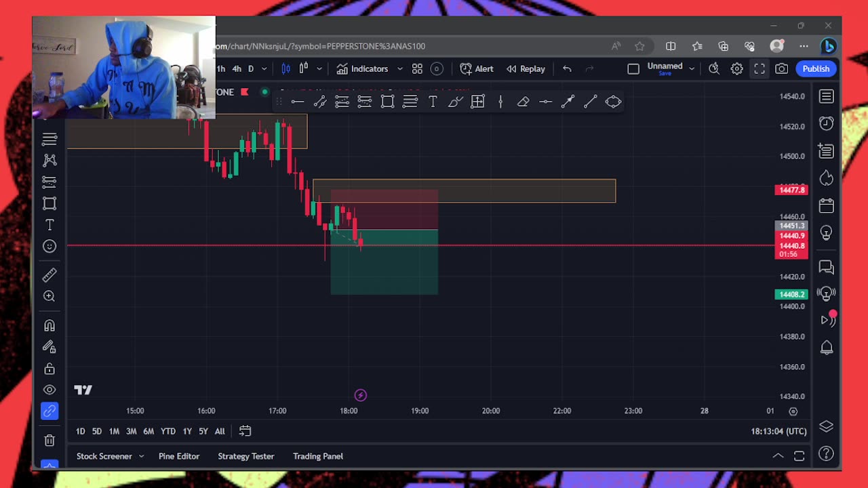The image size is (868, 488).
Task: Select the text T tool in floating toolbar
Action: [x=433, y=102]
